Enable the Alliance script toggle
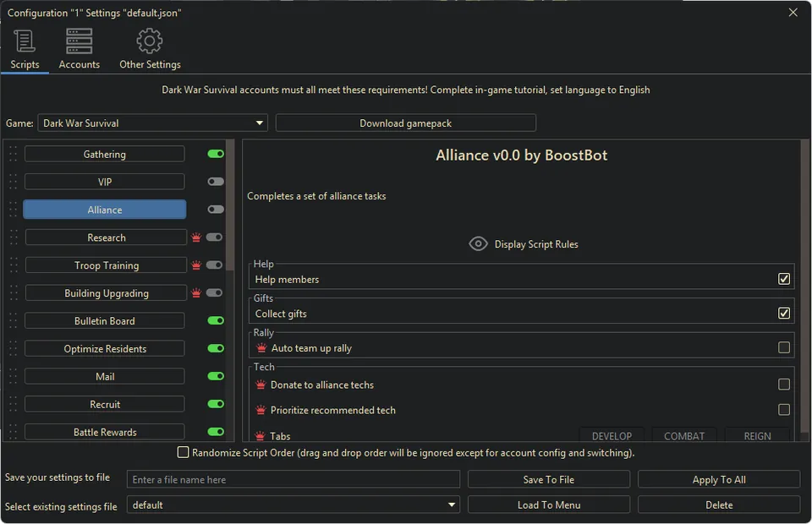Screen dimensions: 812x524 [216, 210]
